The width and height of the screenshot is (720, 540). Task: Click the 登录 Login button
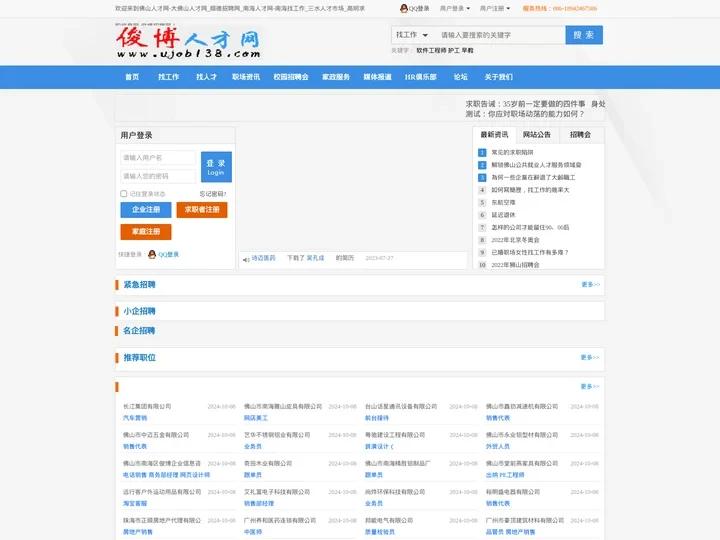(216, 167)
